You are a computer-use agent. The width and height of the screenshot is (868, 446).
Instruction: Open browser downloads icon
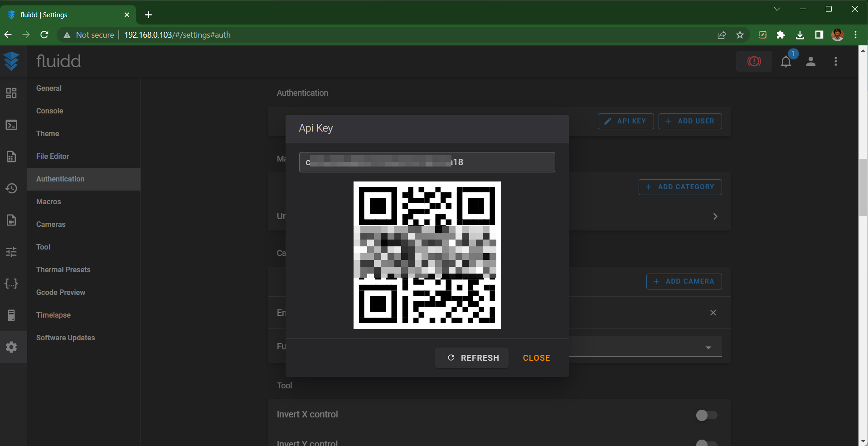pyautogui.click(x=800, y=35)
